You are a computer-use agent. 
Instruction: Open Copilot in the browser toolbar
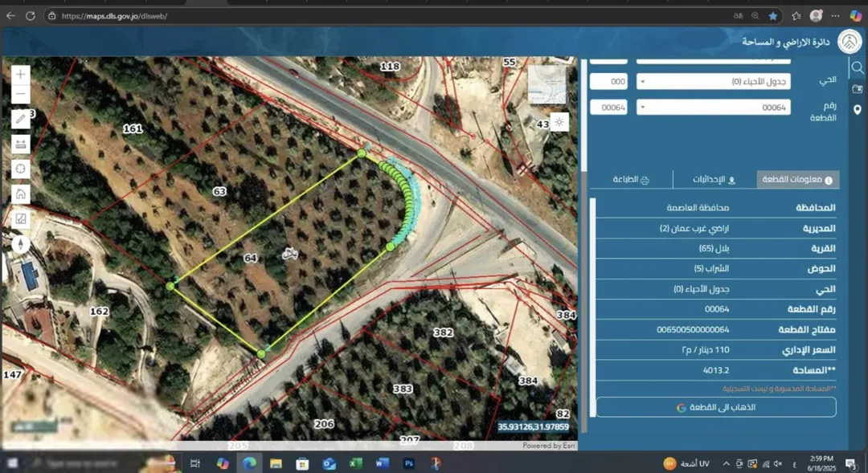pyautogui.click(x=855, y=16)
